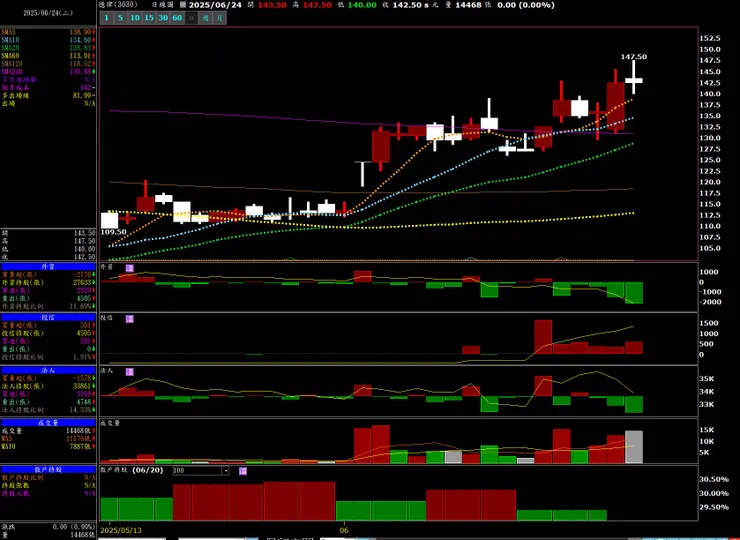Select the blue 成交量 panel header

pyautogui.click(x=48, y=423)
